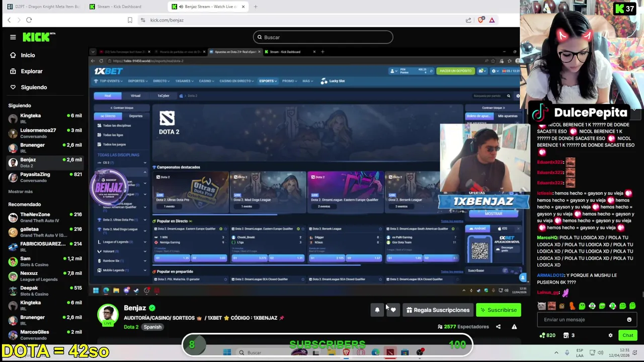Open clock and date 12:31
Screen dimensions: 644x362
618,352
